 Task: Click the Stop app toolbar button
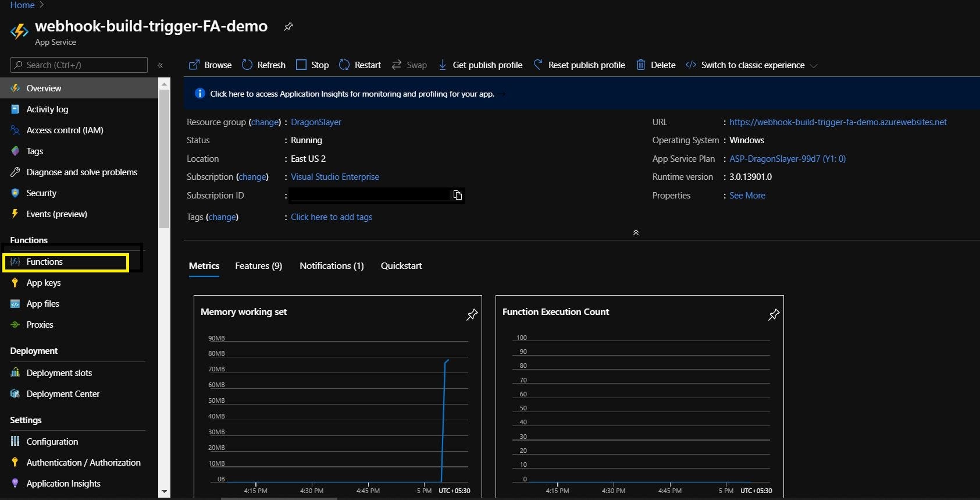click(x=312, y=65)
